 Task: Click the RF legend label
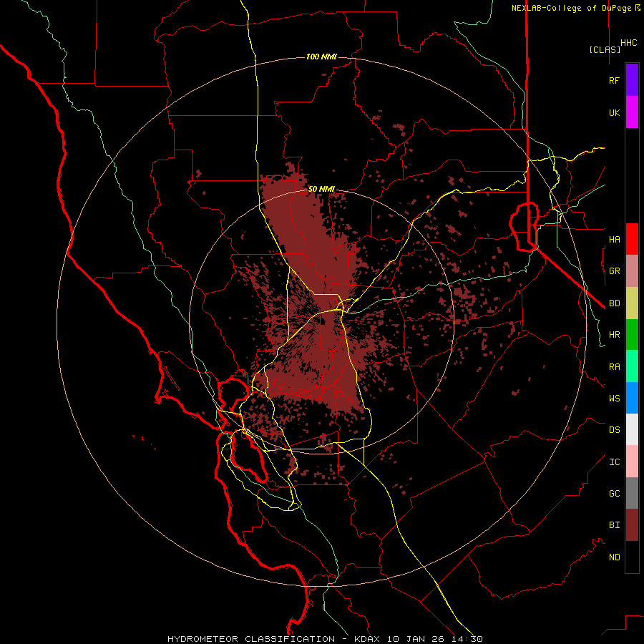(x=614, y=80)
